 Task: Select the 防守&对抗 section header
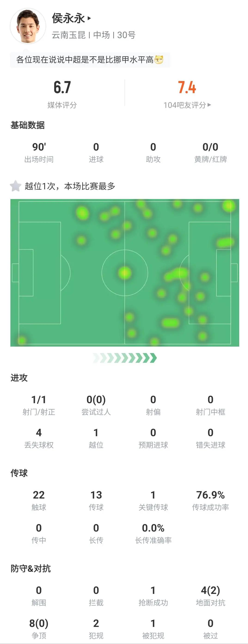[x=31, y=568]
